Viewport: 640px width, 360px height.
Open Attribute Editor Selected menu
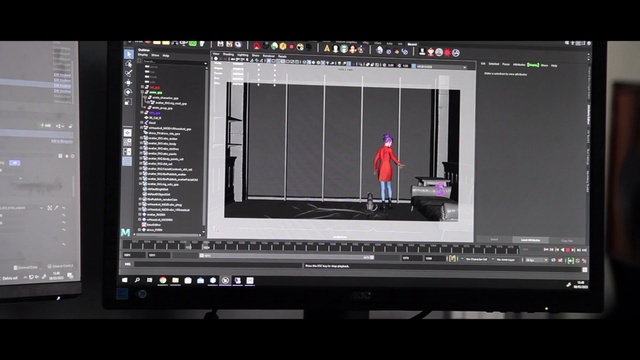(x=494, y=64)
